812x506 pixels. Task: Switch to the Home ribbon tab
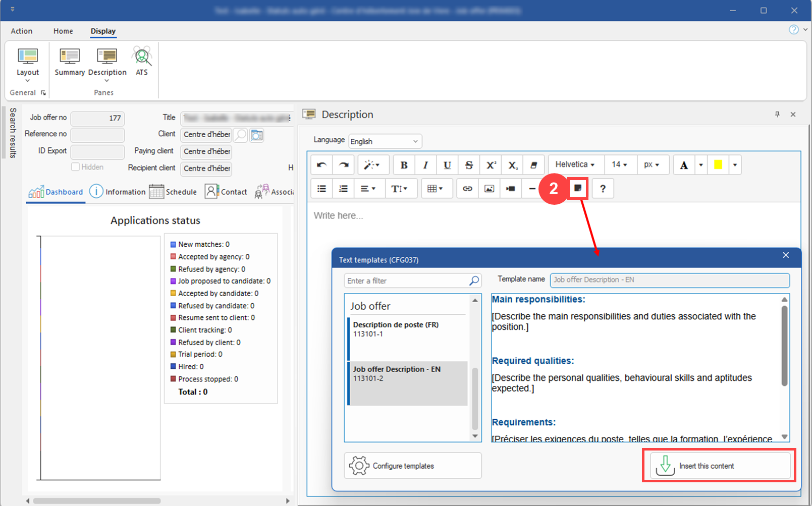tap(63, 31)
